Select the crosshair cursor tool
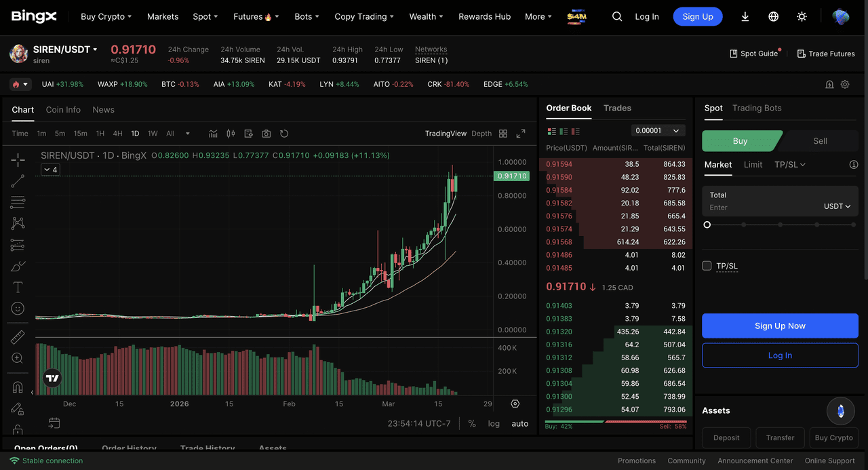The width and height of the screenshot is (868, 470). [x=18, y=159]
